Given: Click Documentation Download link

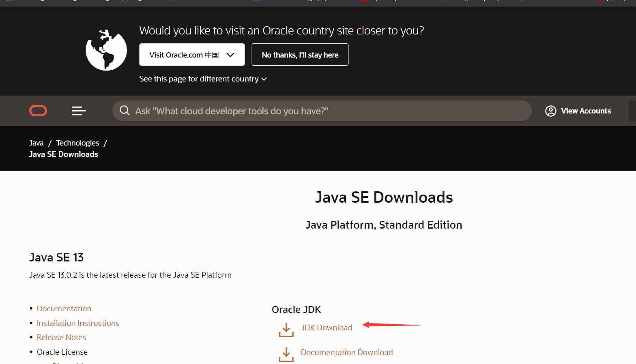Looking at the screenshot, I should 347,352.
